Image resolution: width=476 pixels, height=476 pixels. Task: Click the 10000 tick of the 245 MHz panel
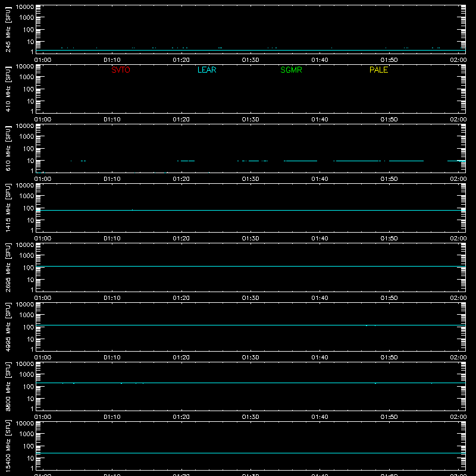[x=25, y=7]
